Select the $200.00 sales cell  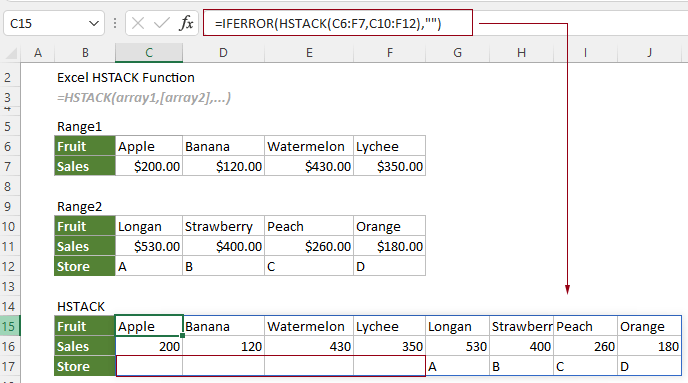149,166
